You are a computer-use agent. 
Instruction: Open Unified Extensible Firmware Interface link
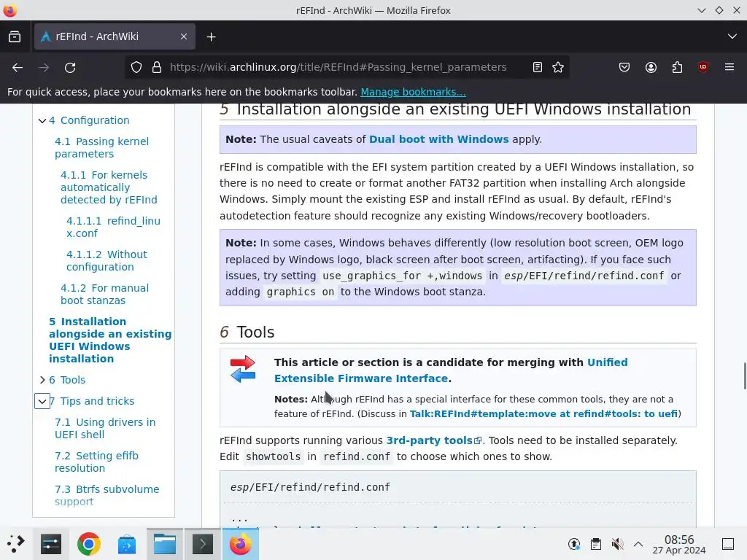coord(451,370)
